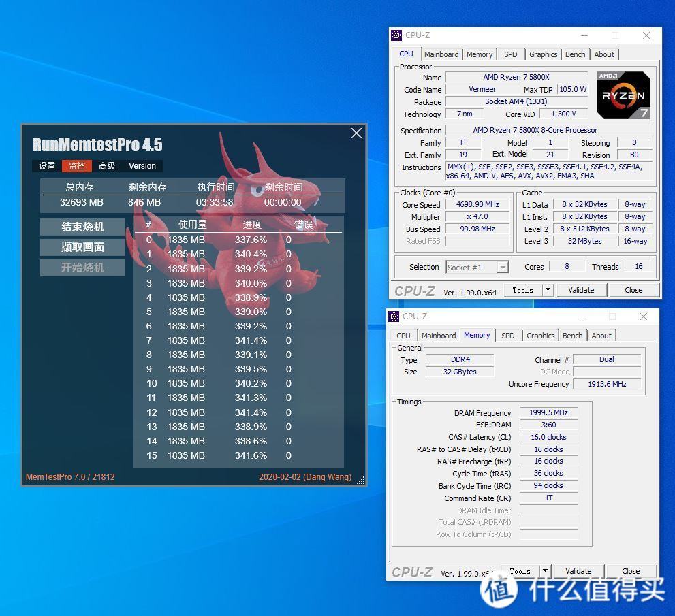Expand Tools dropdown arrow in top CPU-Z window

[548, 291]
